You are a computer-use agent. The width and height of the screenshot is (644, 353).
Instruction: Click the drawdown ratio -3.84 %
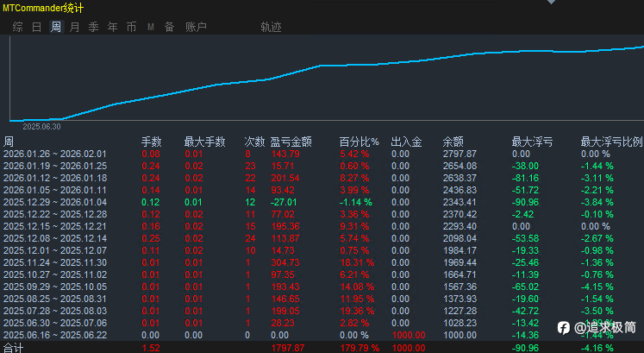point(597,202)
